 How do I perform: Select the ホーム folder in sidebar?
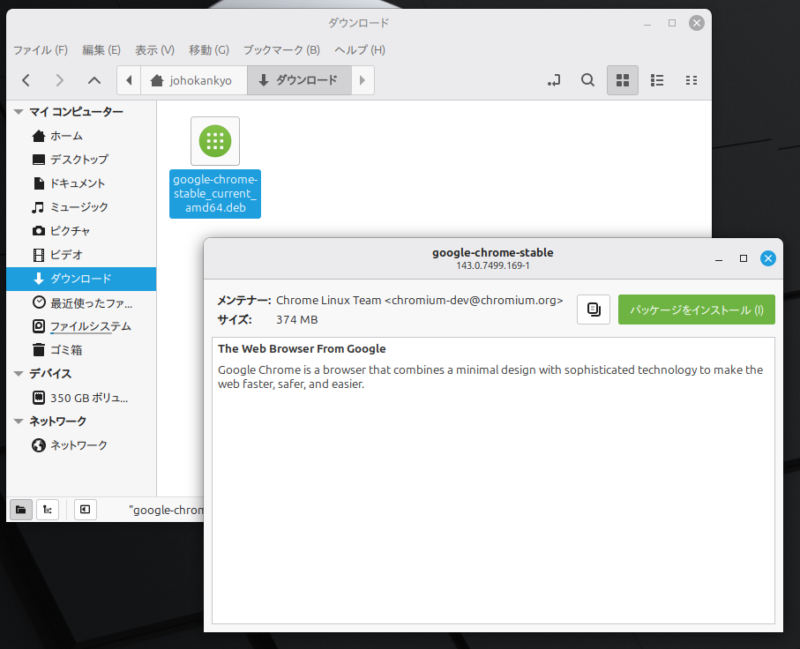[66, 136]
